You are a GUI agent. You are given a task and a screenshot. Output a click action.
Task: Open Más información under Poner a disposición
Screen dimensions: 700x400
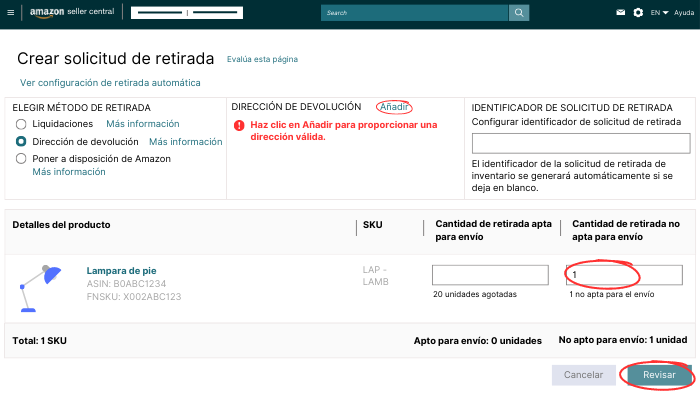[x=69, y=172]
